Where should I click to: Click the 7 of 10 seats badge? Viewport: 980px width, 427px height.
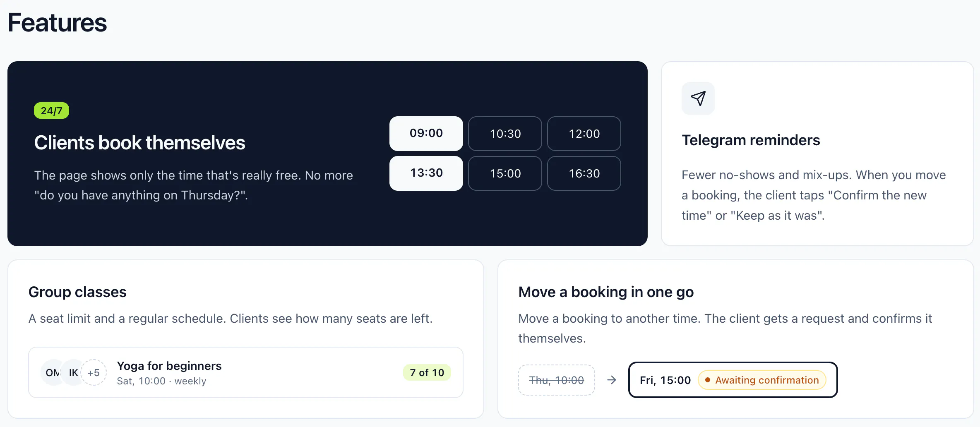tap(427, 372)
